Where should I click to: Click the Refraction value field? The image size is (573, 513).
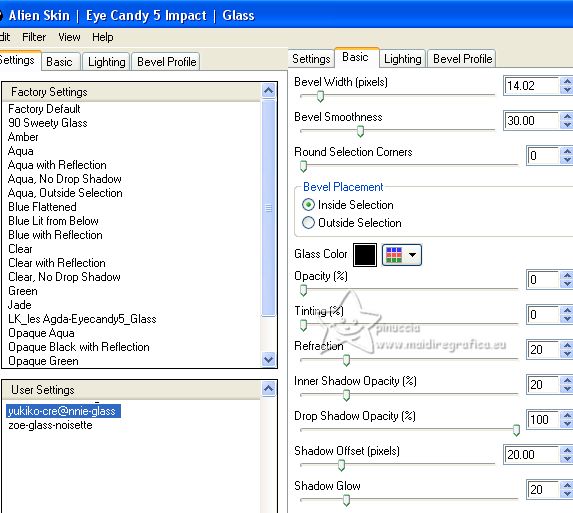[543, 350]
